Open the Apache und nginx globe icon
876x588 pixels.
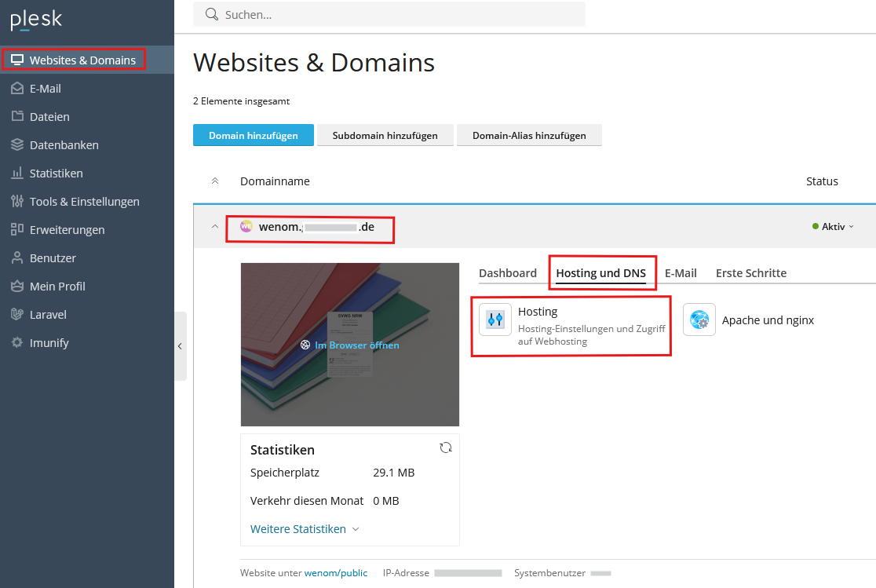click(699, 320)
